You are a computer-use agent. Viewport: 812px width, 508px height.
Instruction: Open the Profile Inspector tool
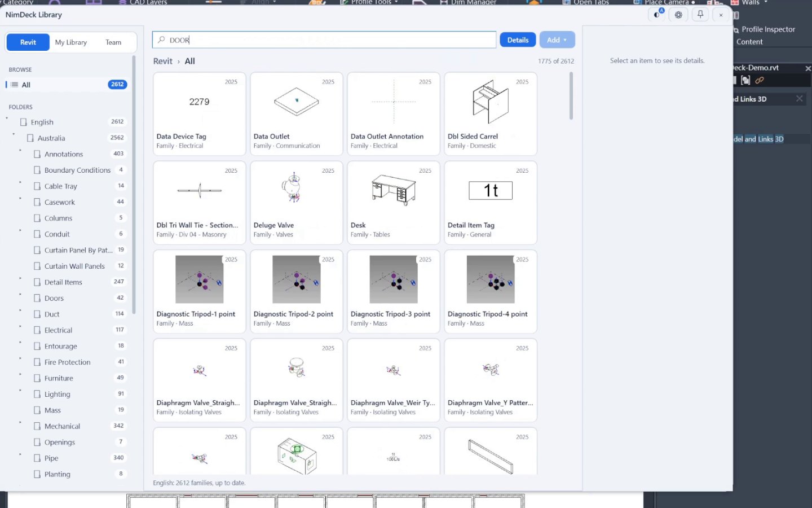pyautogui.click(x=768, y=29)
